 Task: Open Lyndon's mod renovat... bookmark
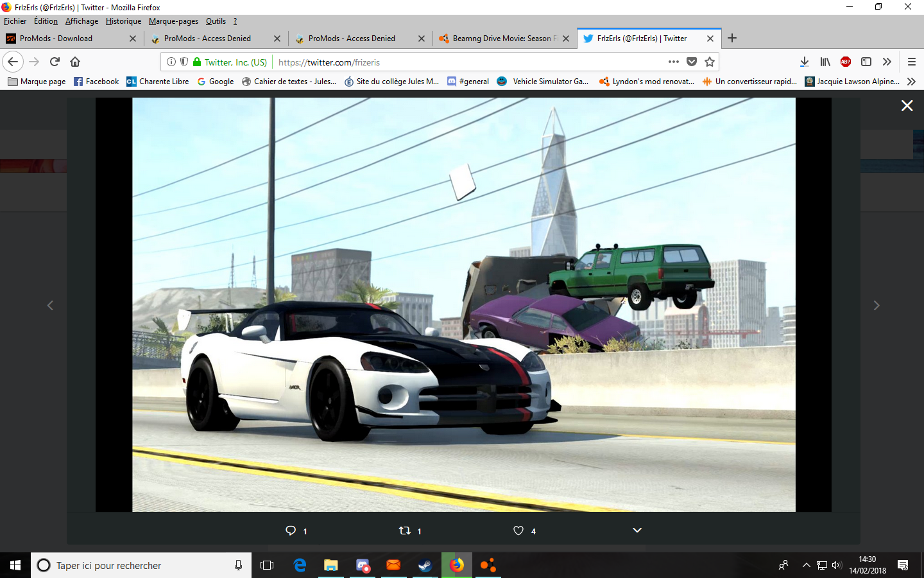pyautogui.click(x=647, y=82)
